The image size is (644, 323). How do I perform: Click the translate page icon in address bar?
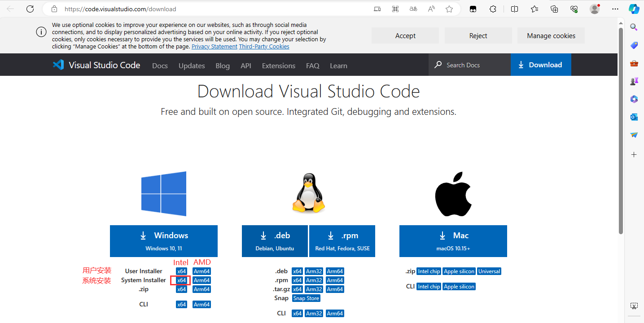(413, 9)
